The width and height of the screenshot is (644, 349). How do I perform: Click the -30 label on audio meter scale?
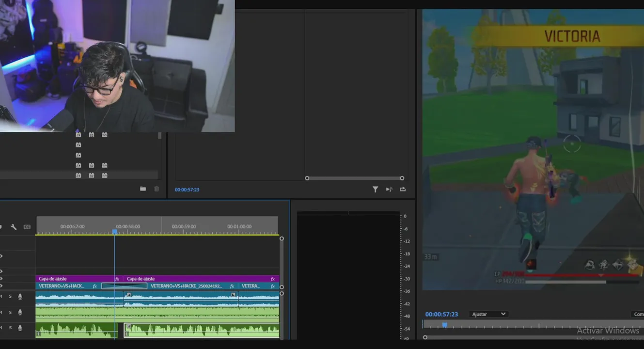[406, 279]
